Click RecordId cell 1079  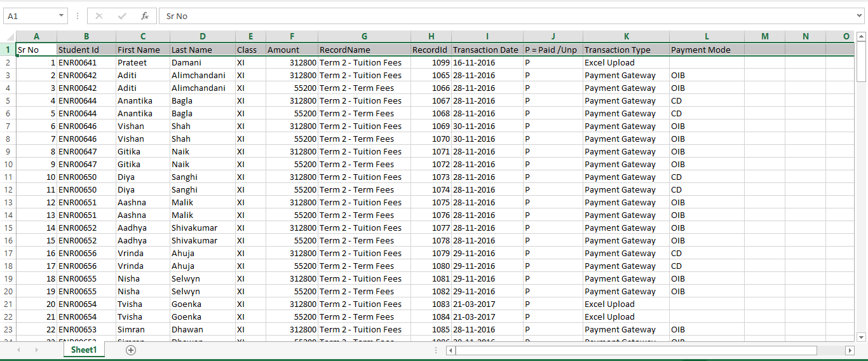(431, 253)
